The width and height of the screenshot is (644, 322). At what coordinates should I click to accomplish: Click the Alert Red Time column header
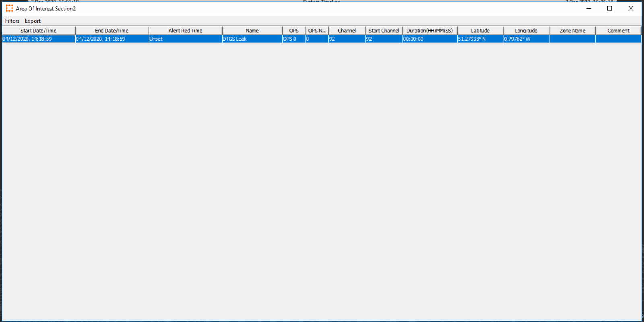(x=186, y=31)
